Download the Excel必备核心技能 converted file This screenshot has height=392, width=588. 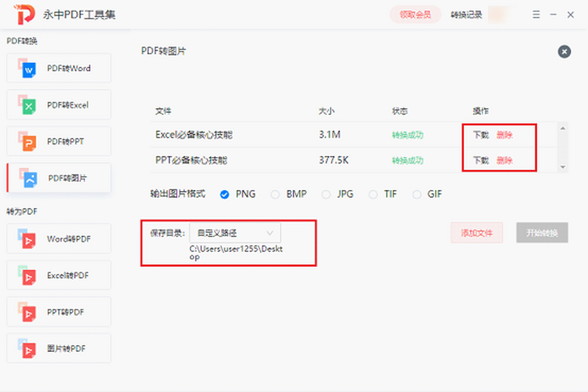point(480,135)
